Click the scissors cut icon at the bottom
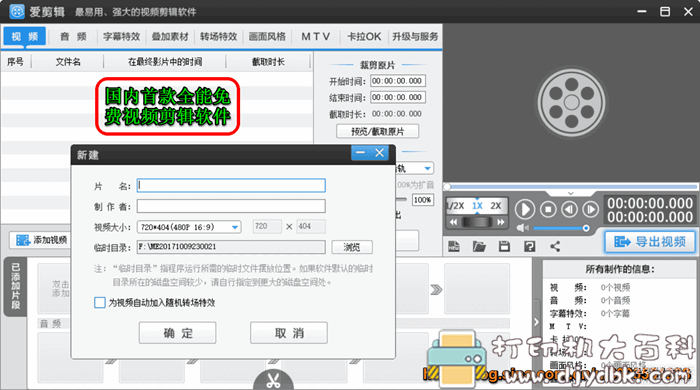Screen dimensions: 700x390 coord(273,380)
